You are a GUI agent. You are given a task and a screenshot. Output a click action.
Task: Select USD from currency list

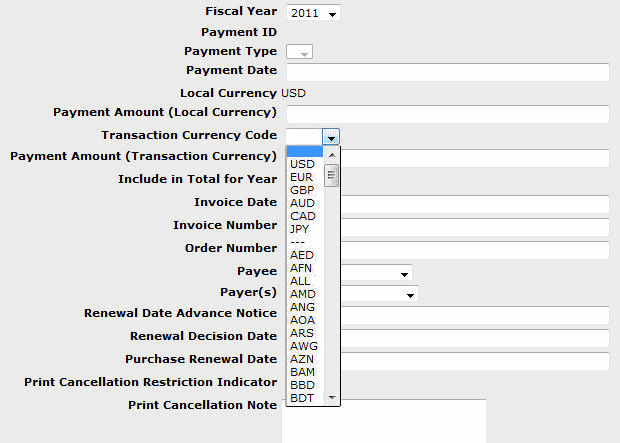[x=302, y=164]
